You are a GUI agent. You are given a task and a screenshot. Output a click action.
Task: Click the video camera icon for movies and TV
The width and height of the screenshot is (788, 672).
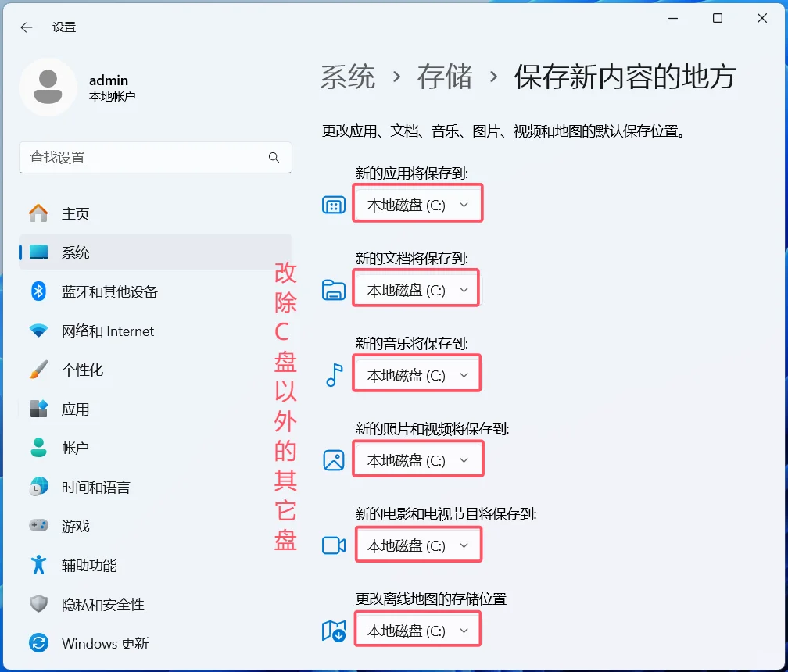tap(334, 545)
